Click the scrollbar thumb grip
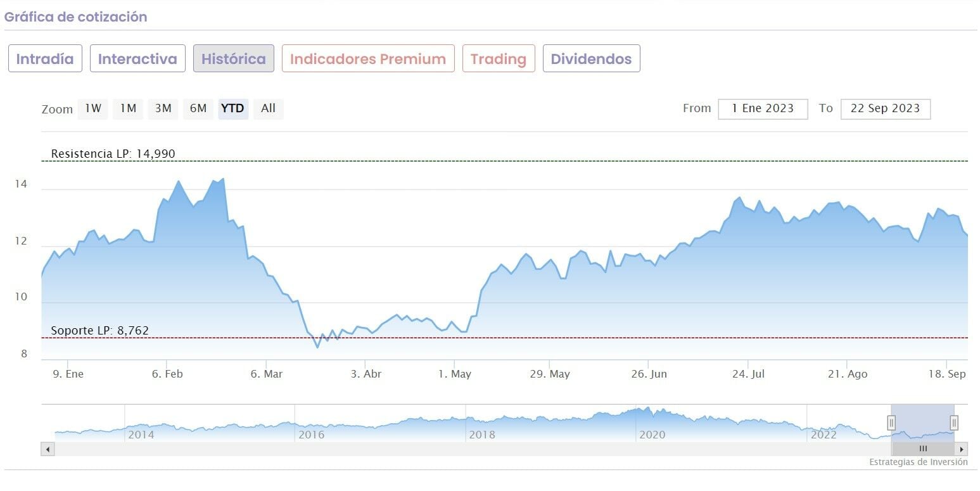 (x=923, y=449)
